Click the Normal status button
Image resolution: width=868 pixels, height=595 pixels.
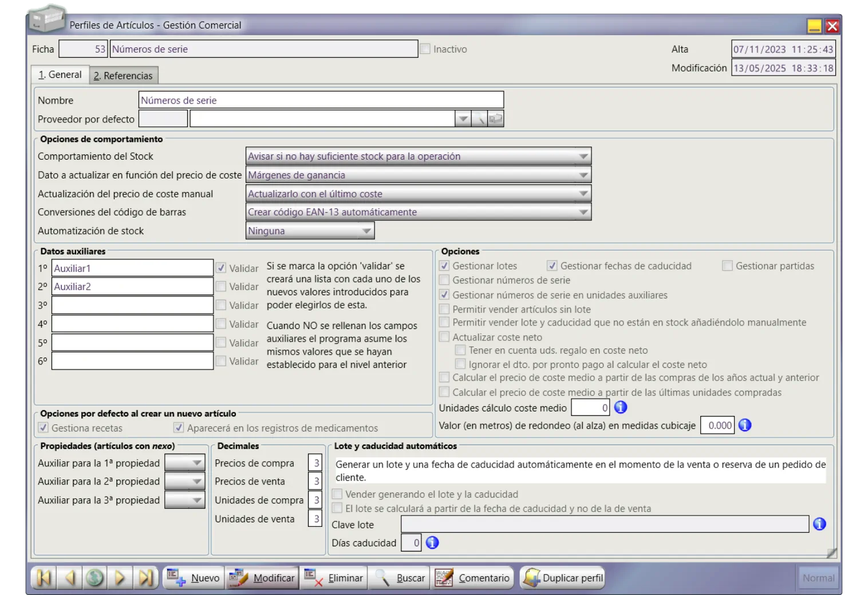point(818,578)
